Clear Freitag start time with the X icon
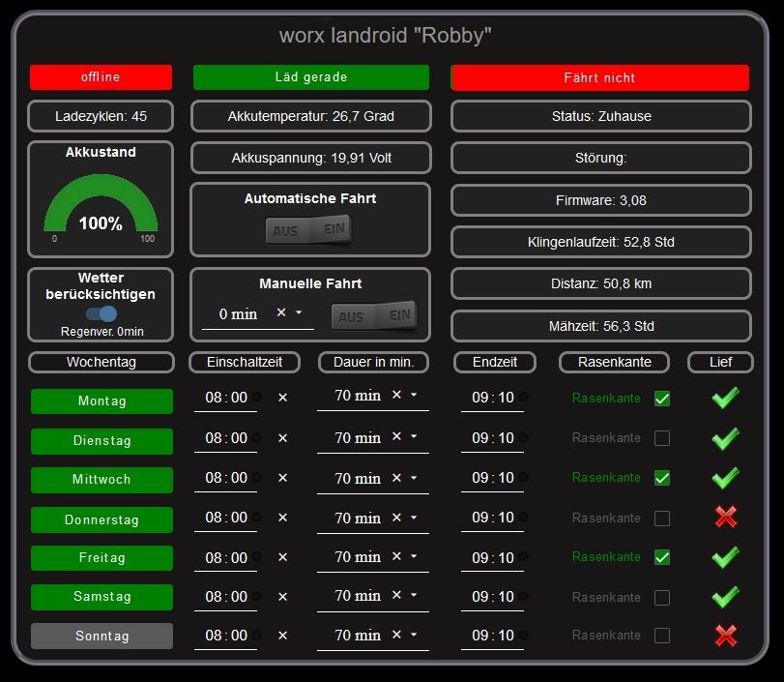Screen dimensions: 784x682 click(x=282, y=557)
